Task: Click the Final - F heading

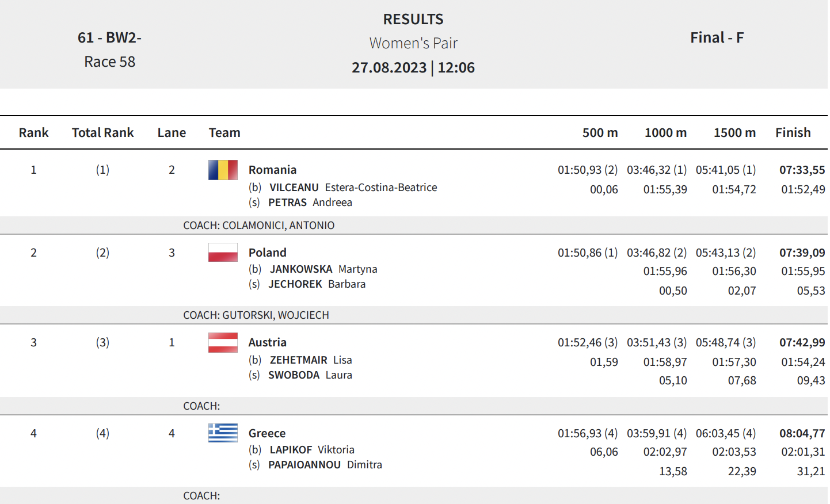Action: [717, 38]
